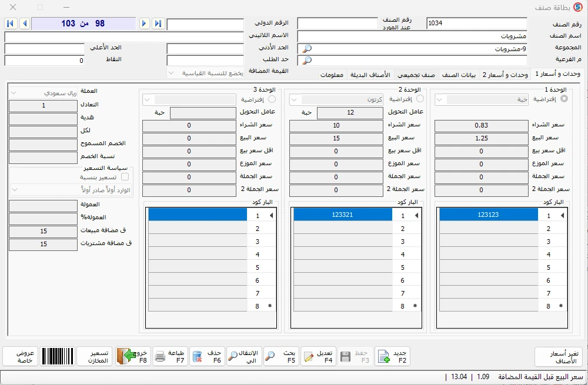Click the reorder limit (حد الطلب) field
Viewport: 588px width, 385px height.
(205, 61)
